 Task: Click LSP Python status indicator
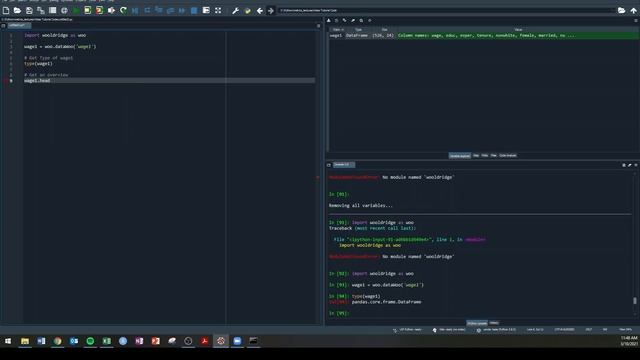coord(407,329)
